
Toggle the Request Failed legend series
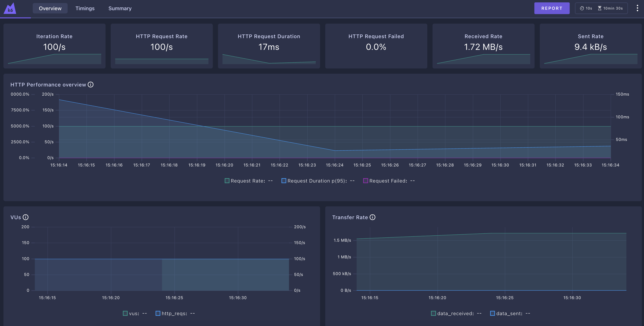pos(366,181)
